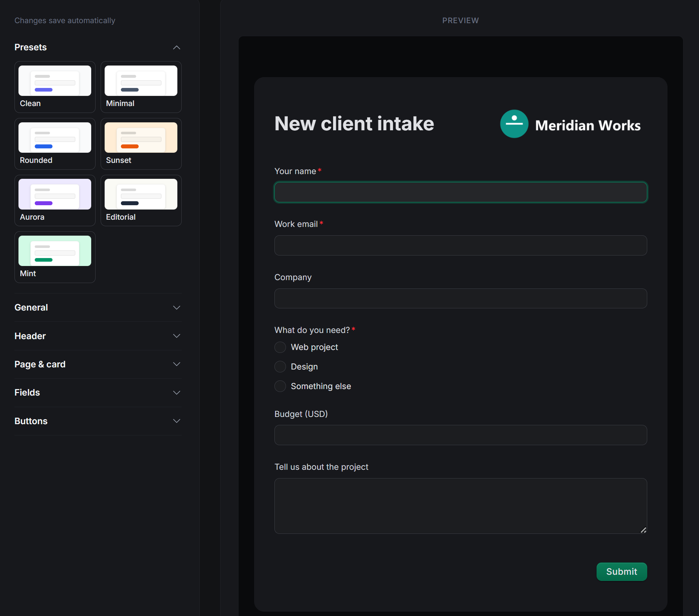The width and height of the screenshot is (699, 616).
Task: Expand the Header section
Action: click(x=98, y=336)
